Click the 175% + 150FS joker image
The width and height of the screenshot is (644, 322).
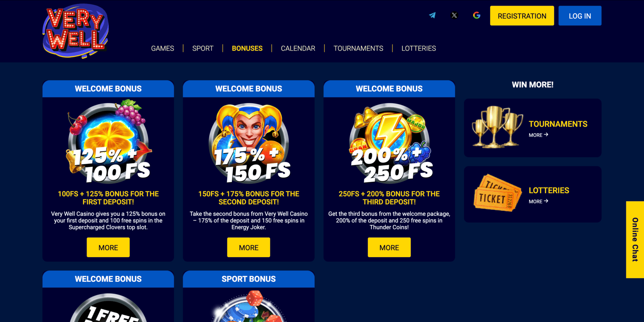pos(249,142)
